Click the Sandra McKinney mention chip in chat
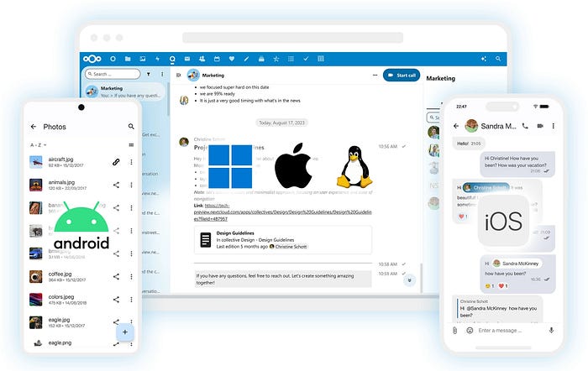This screenshot has width=588, height=371. pyautogui.click(x=517, y=264)
